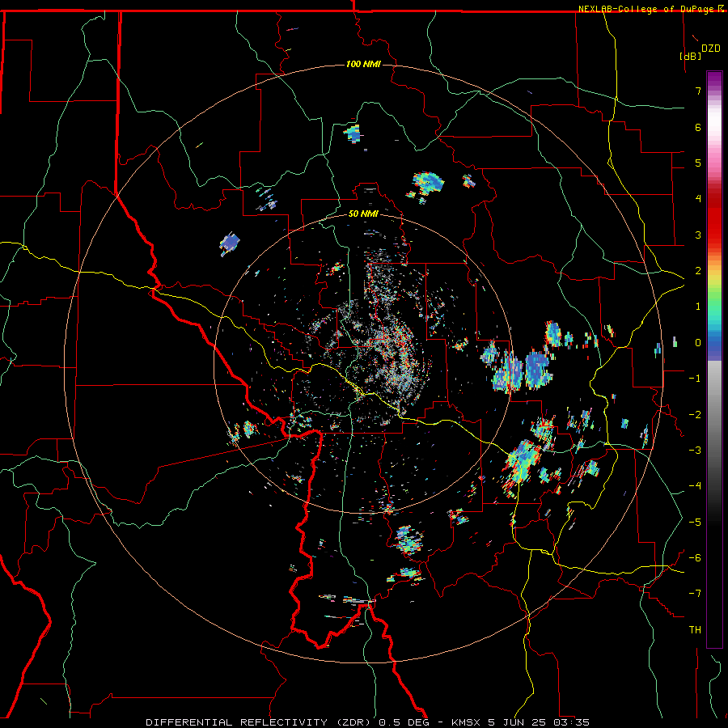The height and width of the screenshot is (728, 728).
Task: Click the 1 value on the dB scale
Action: pos(698,307)
